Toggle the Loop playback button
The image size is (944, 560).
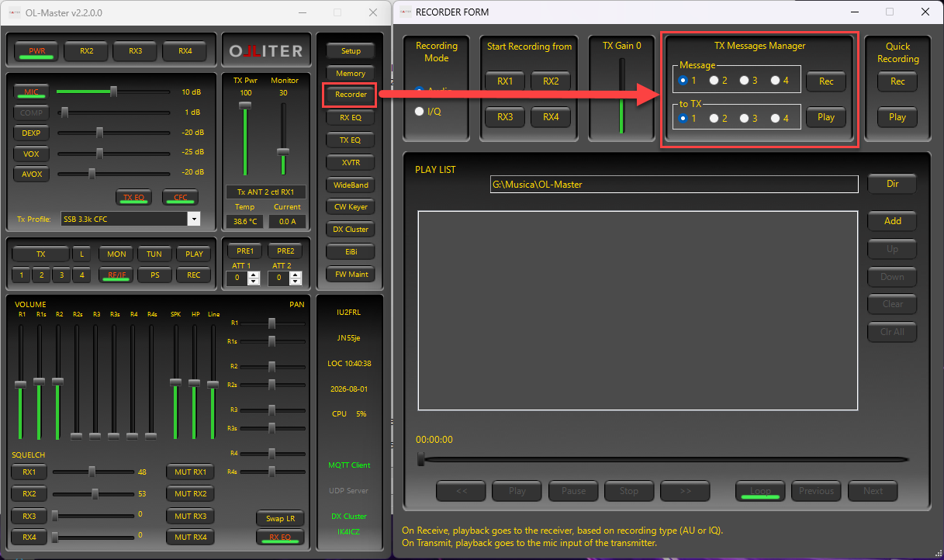760,491
